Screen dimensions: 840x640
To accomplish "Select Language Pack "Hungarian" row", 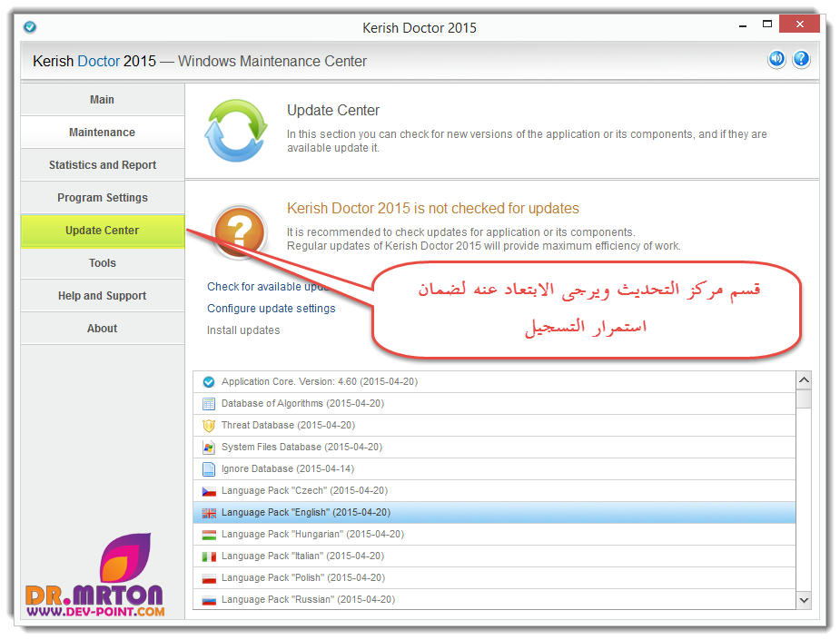I will 494,535.
